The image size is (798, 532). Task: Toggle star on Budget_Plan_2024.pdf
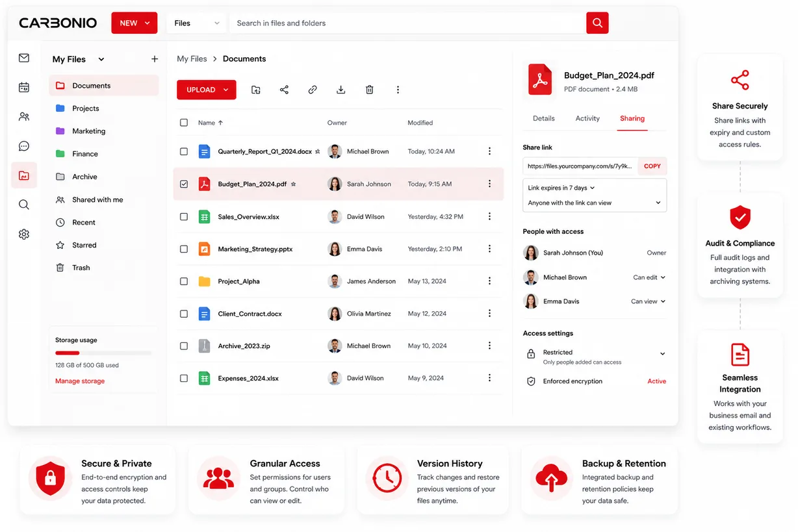[293, 184]
